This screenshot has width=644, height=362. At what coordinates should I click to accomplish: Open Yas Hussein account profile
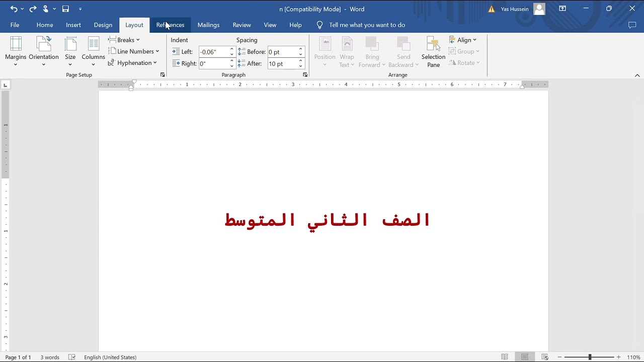pyautogui.click(x=523, y=9)
